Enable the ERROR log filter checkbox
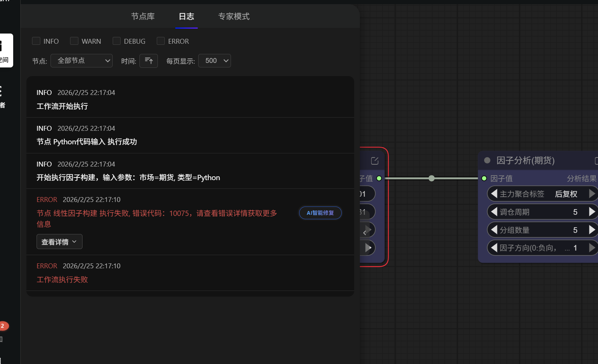Screen dimensions: 598x364 pos(161,41)
